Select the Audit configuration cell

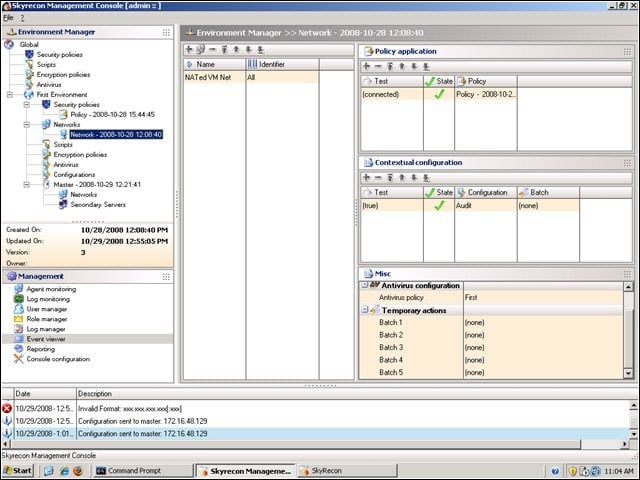[486, 205]
